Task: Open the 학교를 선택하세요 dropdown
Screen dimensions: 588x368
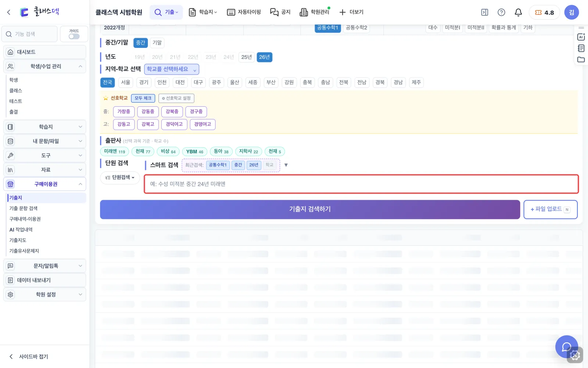Action: [x=172, y=69]
